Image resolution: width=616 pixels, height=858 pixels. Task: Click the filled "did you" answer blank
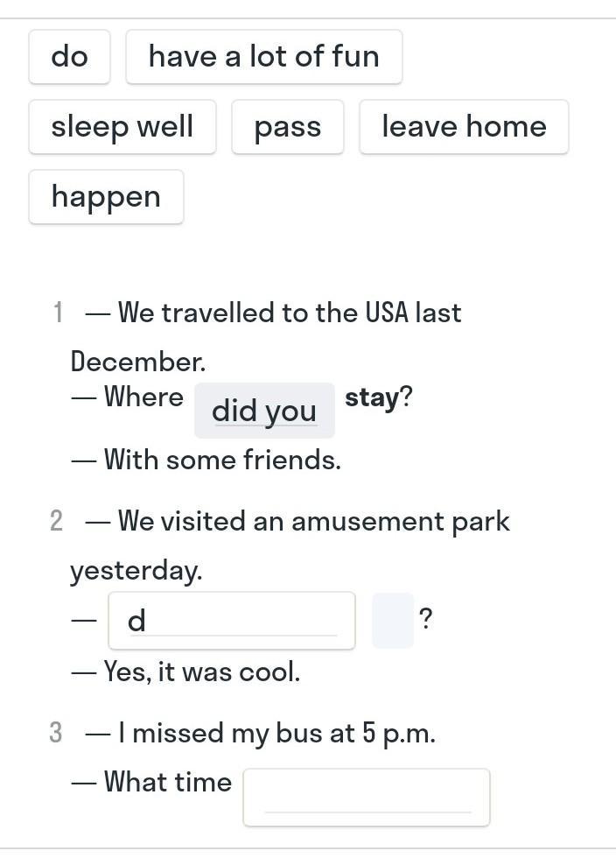[264, 410]
